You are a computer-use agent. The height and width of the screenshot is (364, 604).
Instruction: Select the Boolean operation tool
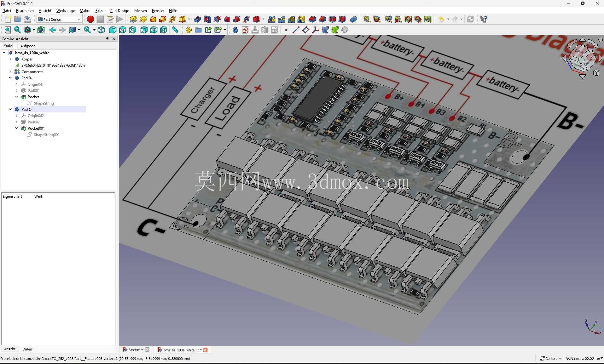(x=353, y=19)
